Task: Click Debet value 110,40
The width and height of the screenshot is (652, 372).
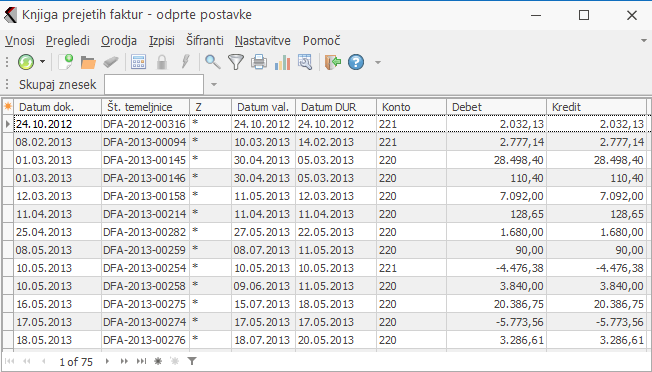Action: 496,178
